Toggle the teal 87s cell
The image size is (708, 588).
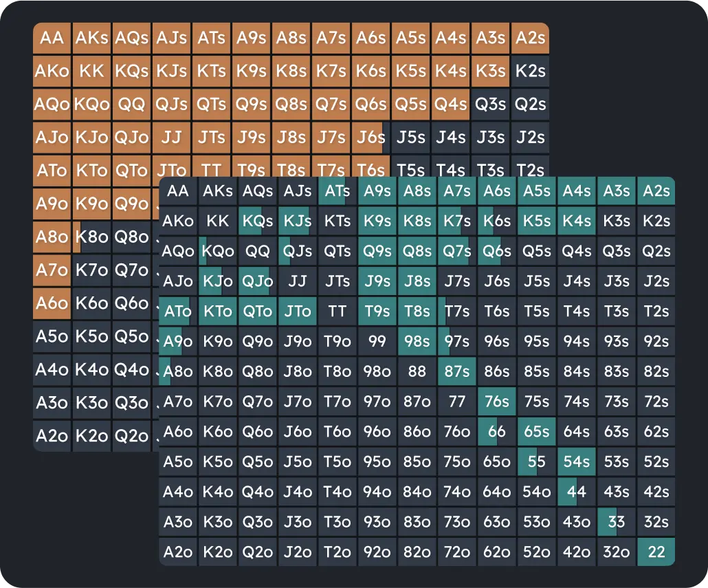click(456, 371)
